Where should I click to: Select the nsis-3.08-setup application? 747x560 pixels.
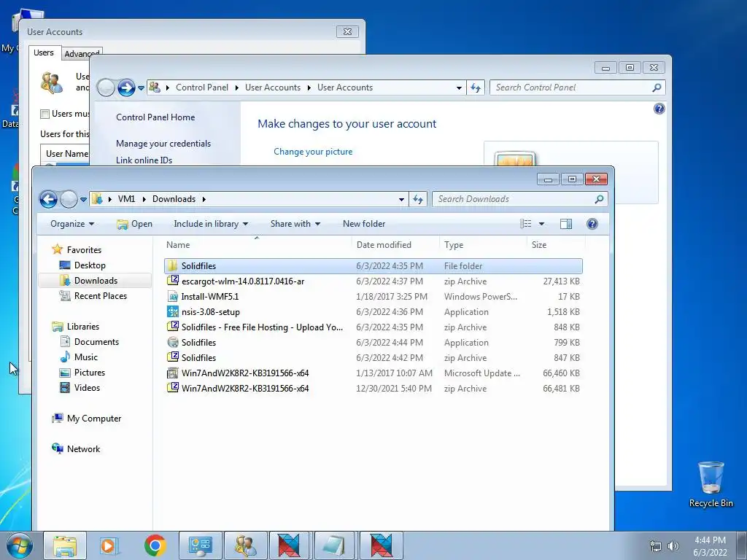coord(373,312)
